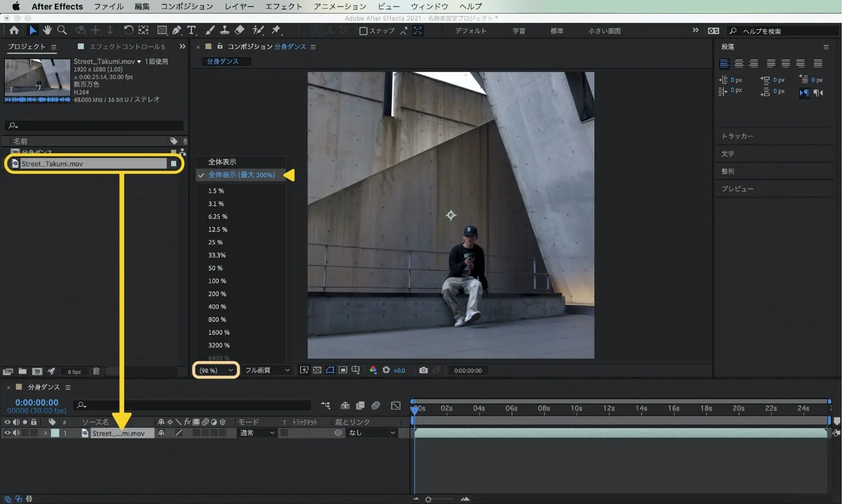Select the Selection arrow tool

click(33, 30)
